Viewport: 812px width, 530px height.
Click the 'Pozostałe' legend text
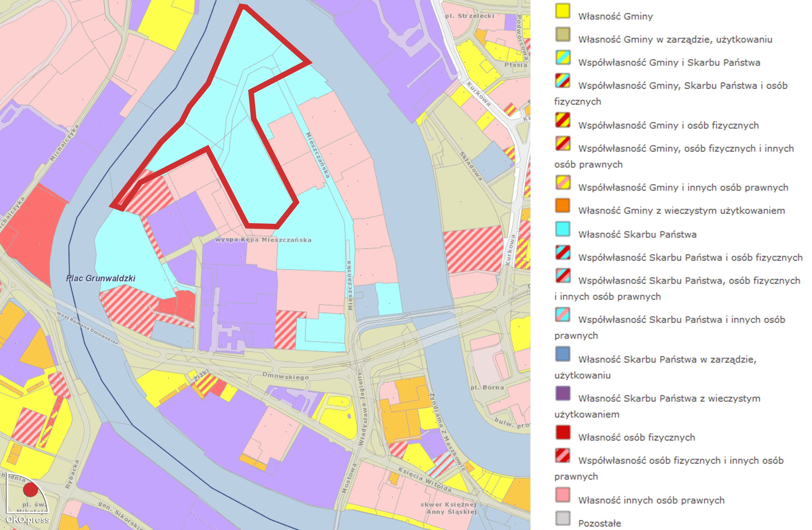pyautogui.click(x=600, y=524)
